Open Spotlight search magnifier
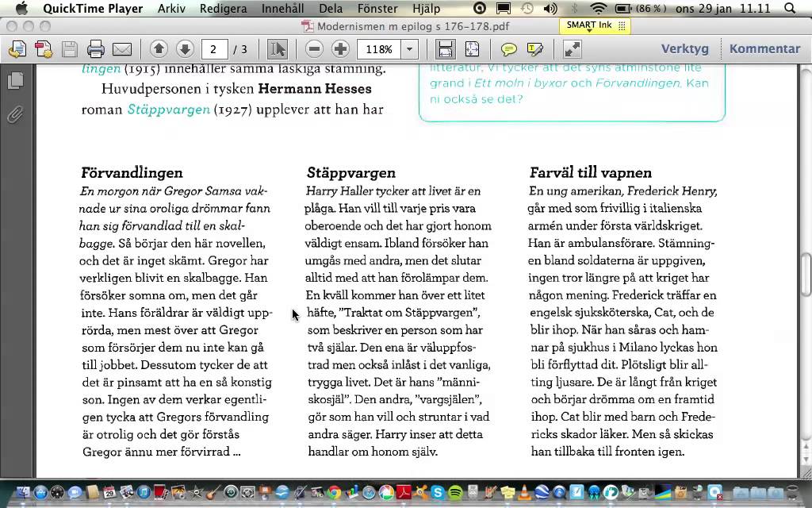Image resolution: width=812 pixels, height=508 pixels. click(790, 8)
